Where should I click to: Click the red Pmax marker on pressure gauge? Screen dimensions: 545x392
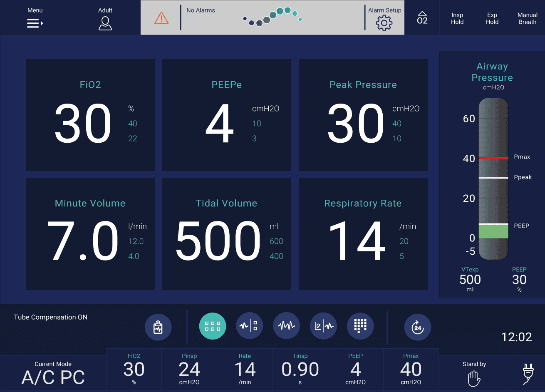click(x=493, y=158)
